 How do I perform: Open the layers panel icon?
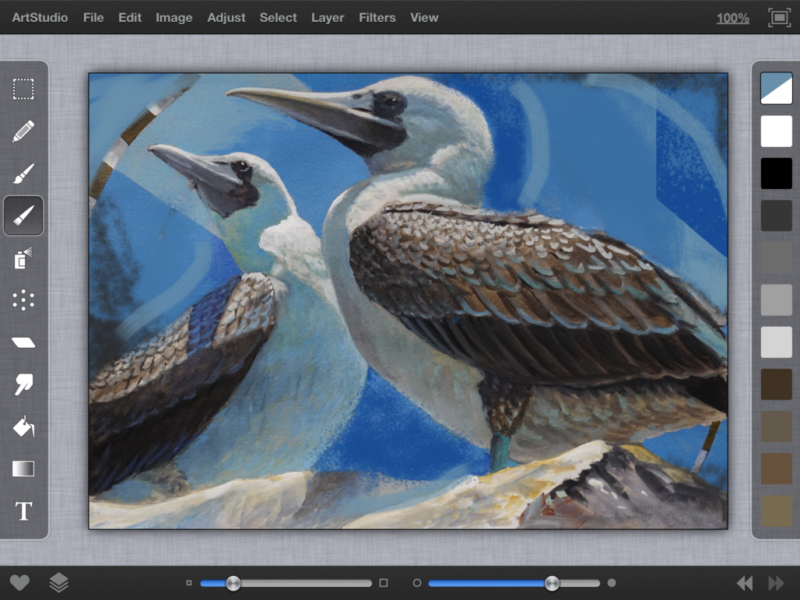pos(59,583)
